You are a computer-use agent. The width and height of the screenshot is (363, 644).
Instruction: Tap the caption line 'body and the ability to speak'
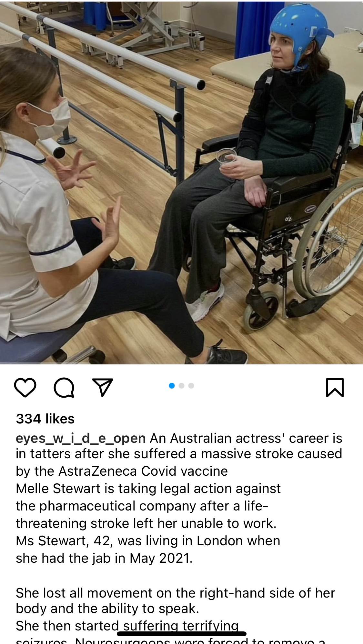107,609
